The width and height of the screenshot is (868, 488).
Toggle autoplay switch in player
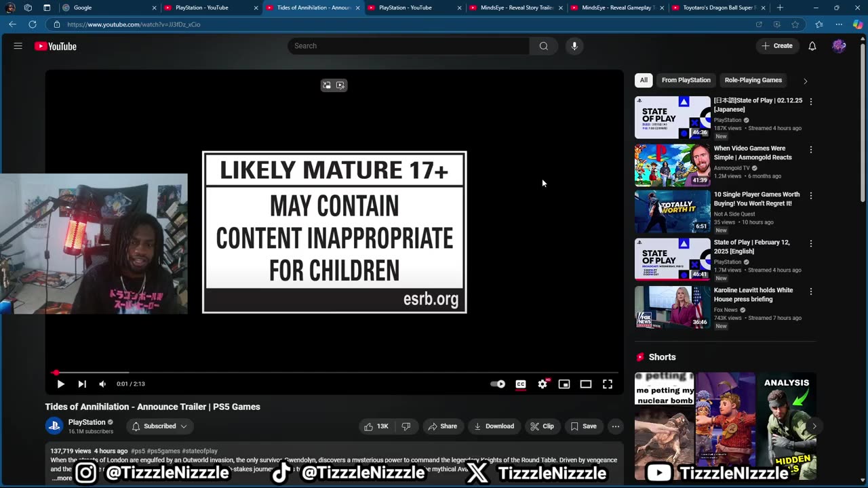click(498, 384)
